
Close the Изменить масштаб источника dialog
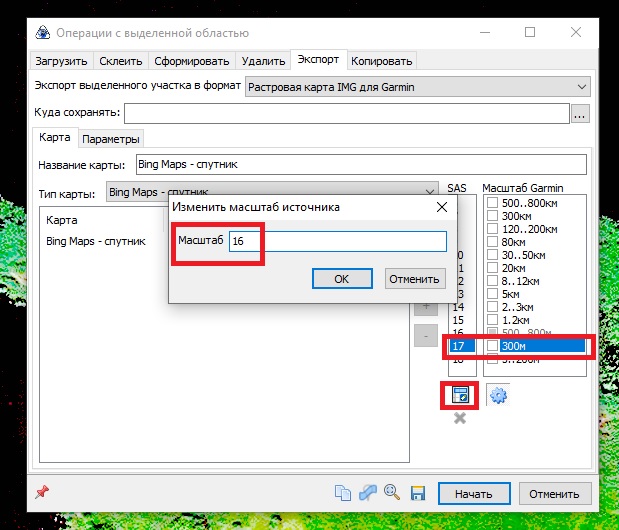click(441, 207)
